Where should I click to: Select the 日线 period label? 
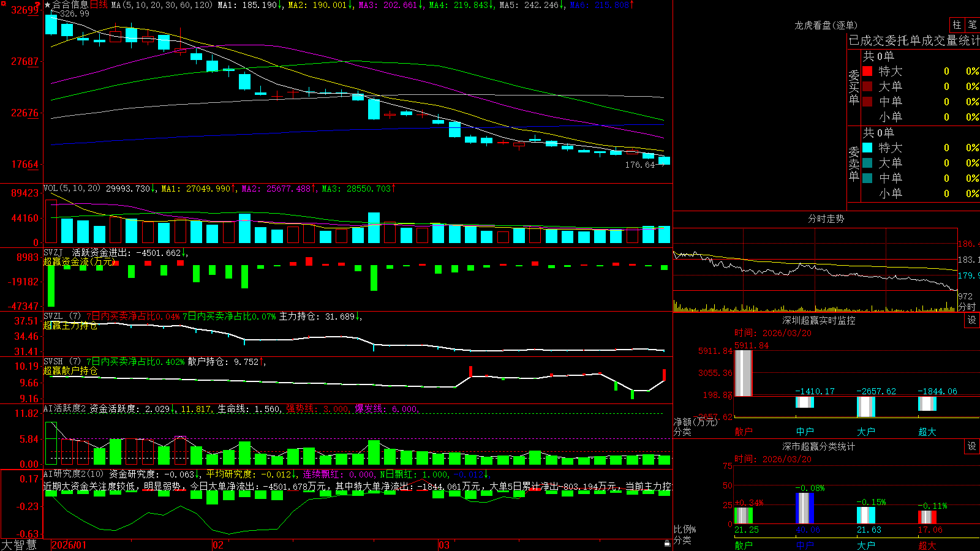[x=99, y=5]
